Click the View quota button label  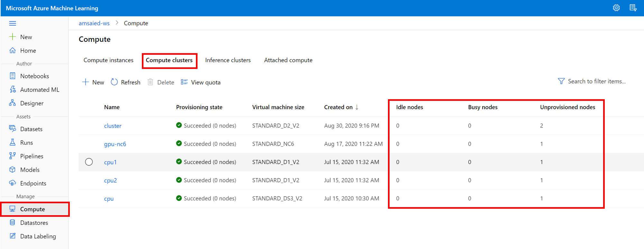pyautogui.click(x=206, y=82)
